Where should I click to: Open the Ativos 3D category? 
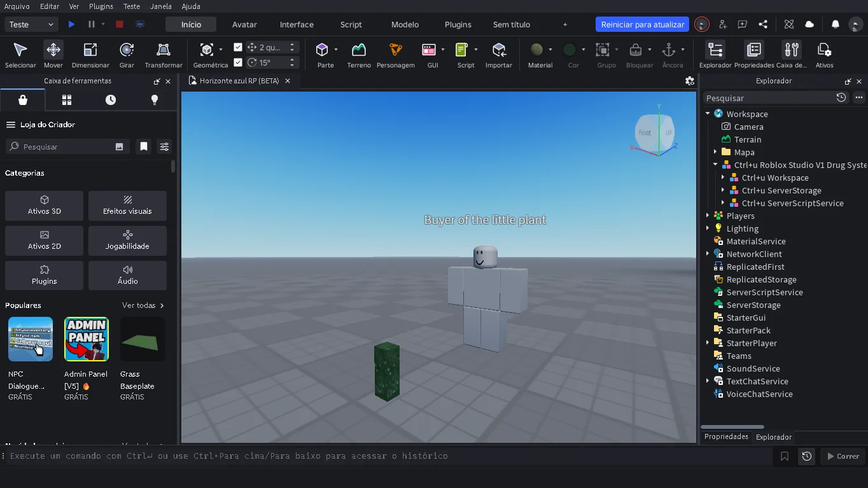click(44, 206)
